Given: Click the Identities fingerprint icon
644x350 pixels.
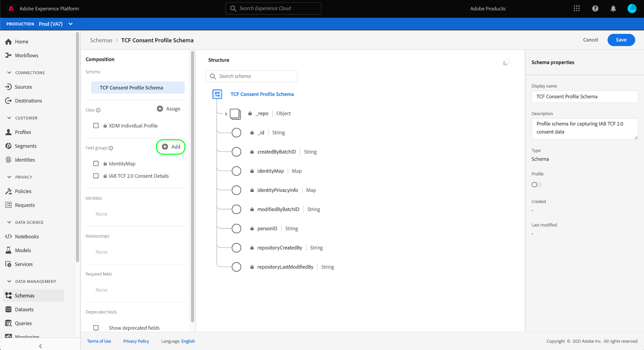Looking at the screenshot, I should click(x=8, y=160).
